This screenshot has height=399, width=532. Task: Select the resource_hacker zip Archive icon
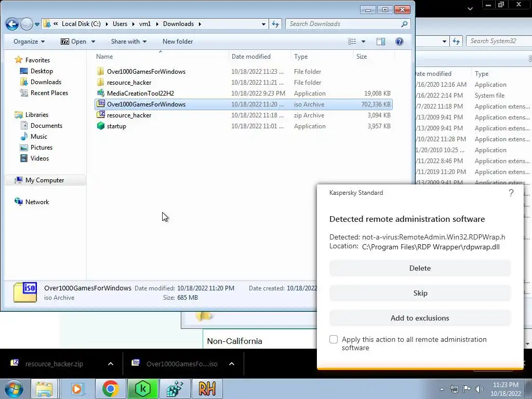100,115
